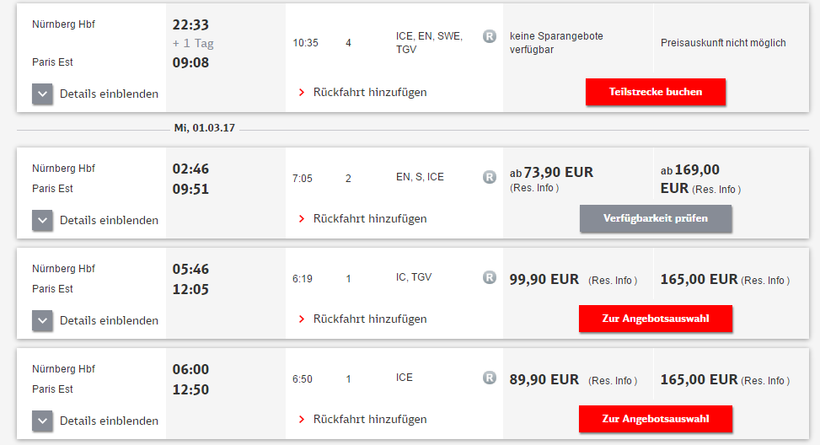
Task: Select Zur Angebotsauswahl for the 06:00 ICE
Action: (655, 419)
